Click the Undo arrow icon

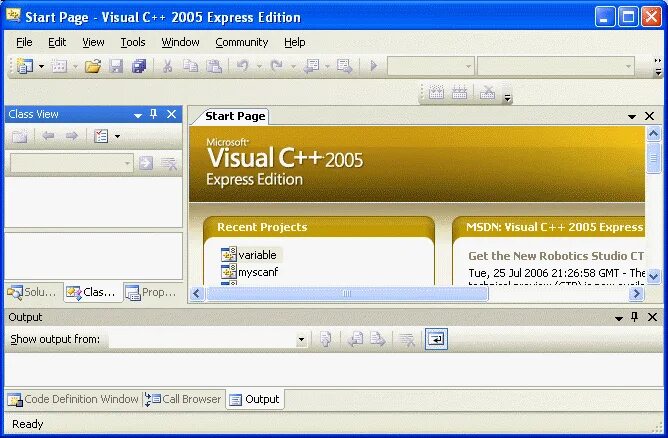[243, 66]
